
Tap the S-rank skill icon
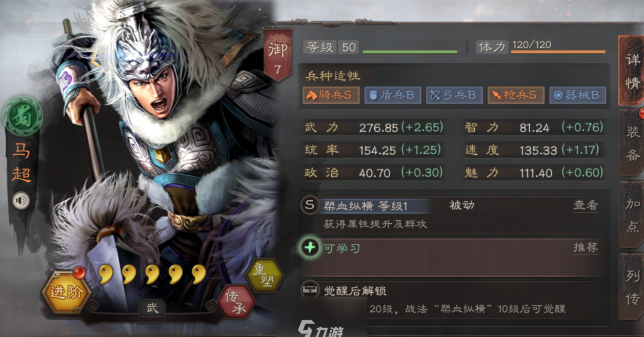pyautogui.click(x=310, y=205)
